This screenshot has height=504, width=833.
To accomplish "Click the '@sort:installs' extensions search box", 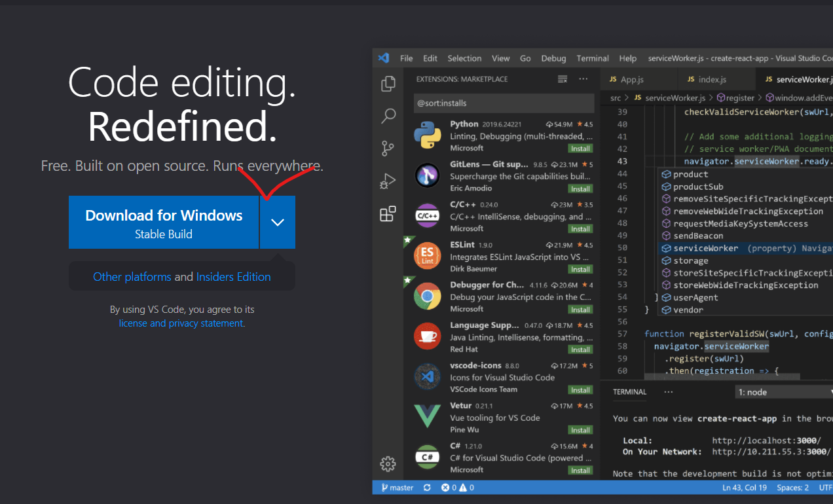I will [x=504, y=103].
